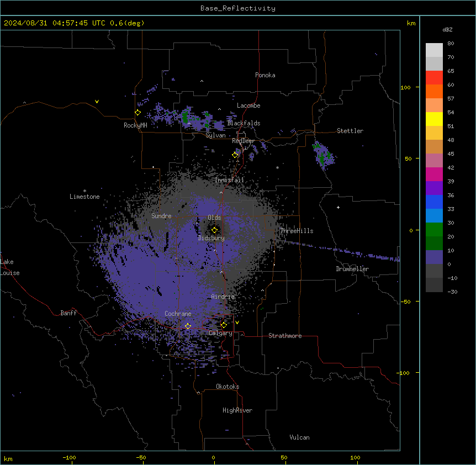The height and width of the screenshot is (465, 476).
Task: Click the Base_Reflectivity title text
Action: pos(238,8)
